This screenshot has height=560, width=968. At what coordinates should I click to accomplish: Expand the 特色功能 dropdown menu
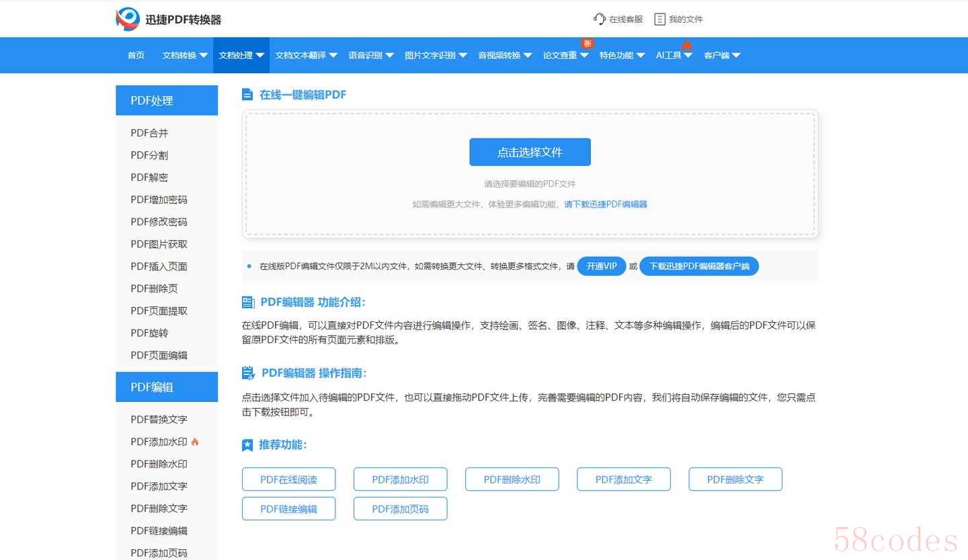622,55
